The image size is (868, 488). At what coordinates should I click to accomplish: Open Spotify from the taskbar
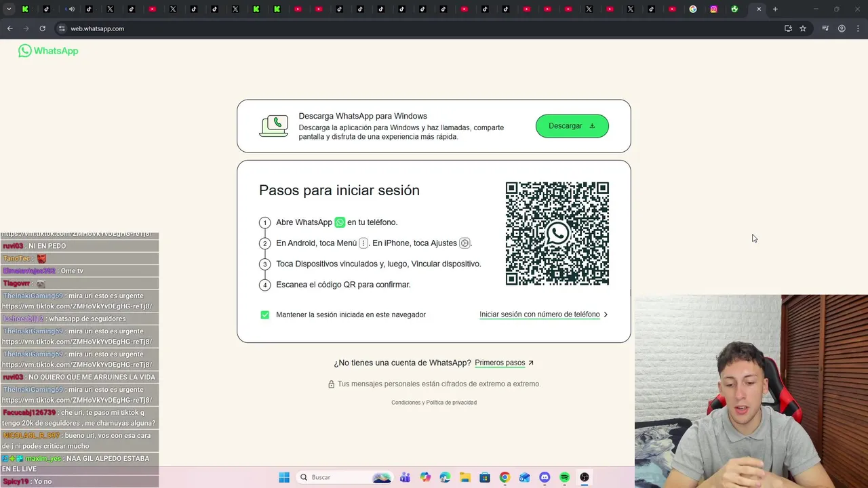(564, 477)
